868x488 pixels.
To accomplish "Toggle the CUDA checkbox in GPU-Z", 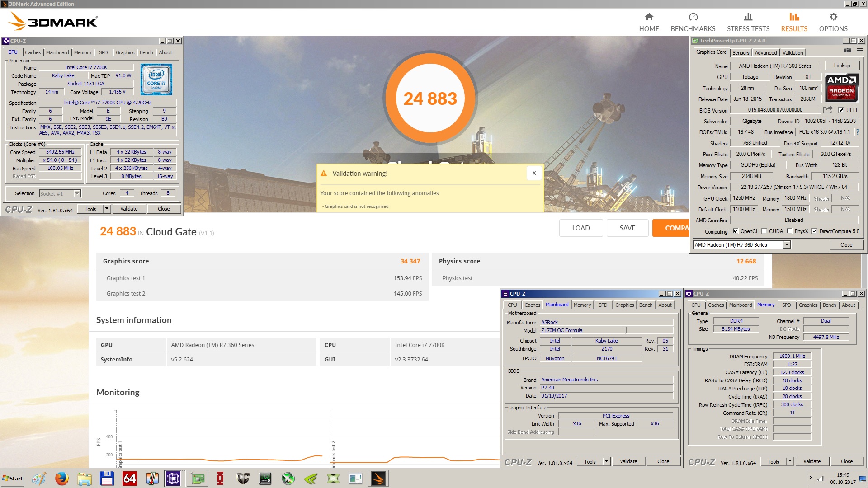I will 764,231.
